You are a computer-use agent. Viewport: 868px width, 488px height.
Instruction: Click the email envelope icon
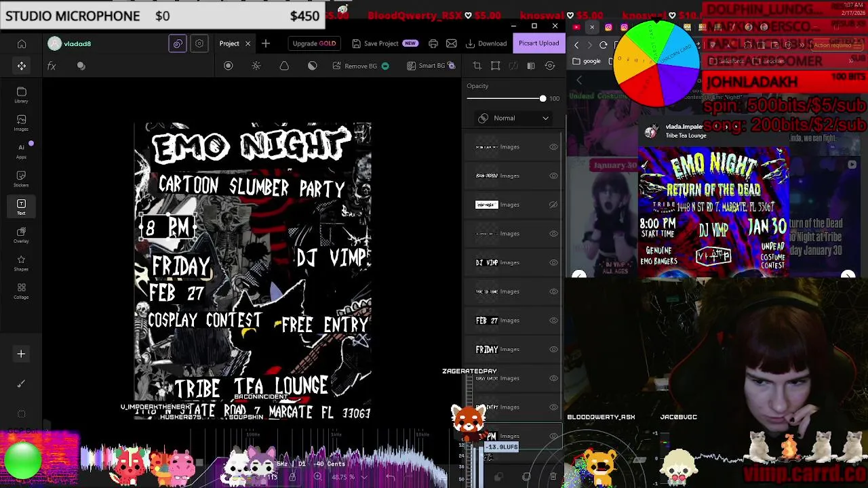click(x=452, y=43)
